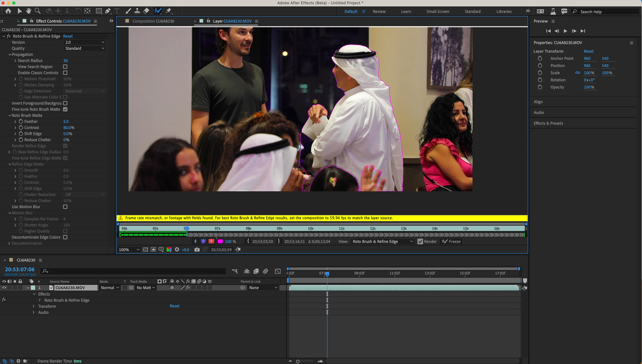Pick the Clone Stamp tool
This screenshot has width=642, height=364.
[x=137, y=11]
